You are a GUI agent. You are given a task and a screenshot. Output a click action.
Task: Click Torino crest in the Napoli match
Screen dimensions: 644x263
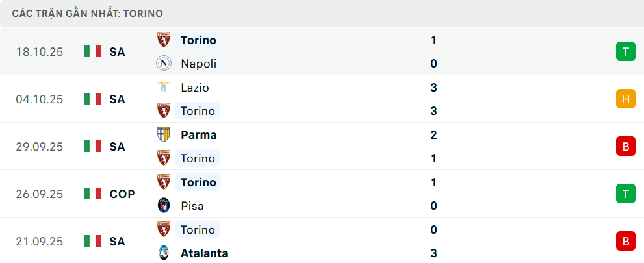point(163,40)
